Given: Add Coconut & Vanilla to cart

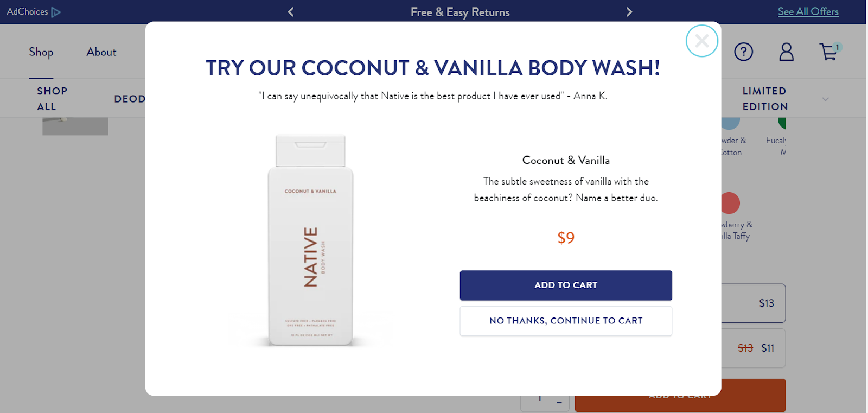Looking at the screenshot, I should point(566,285).
